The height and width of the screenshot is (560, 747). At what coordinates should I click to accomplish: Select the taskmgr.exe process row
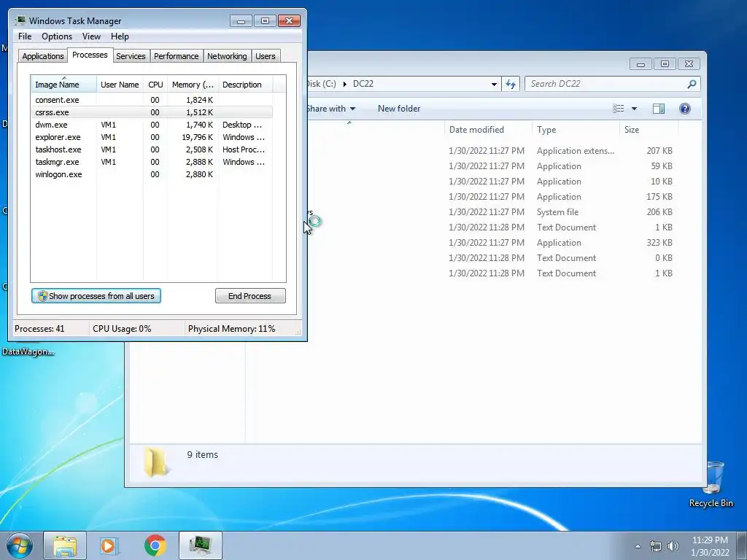(152, 162)
